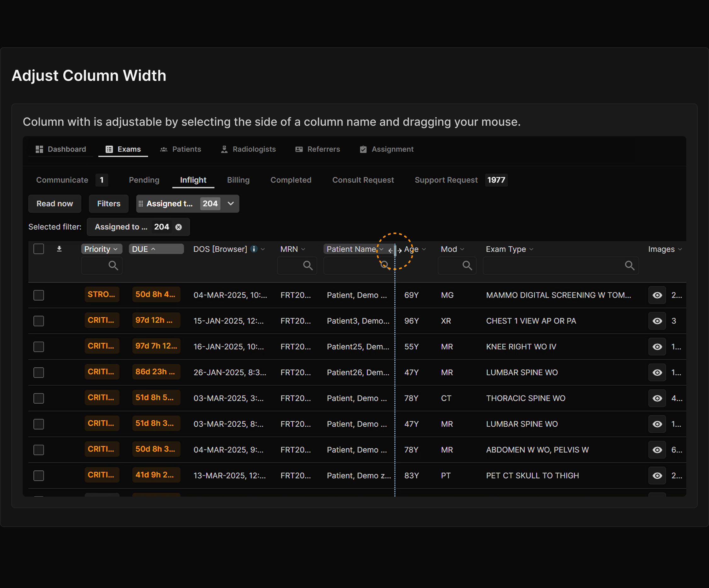This screenshot has height=588, width=709.
Task: Select the KNEE RIGHT WO IV row checkbox
Action: point(39,347)
